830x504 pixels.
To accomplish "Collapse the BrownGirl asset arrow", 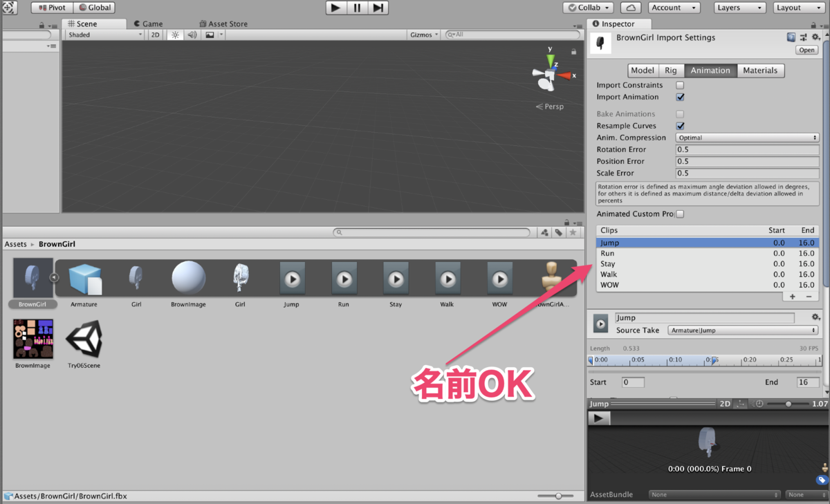I will pyautogui.click(x=54, y=278).
